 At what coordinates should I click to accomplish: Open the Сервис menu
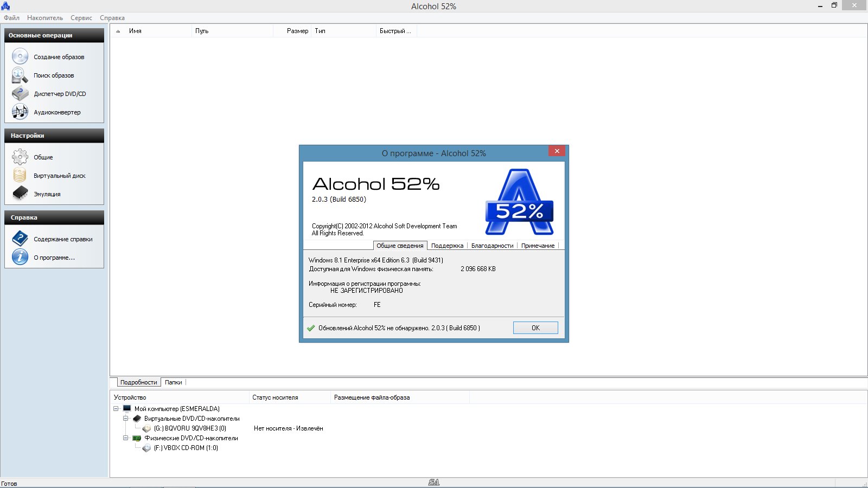(x=81, y=18)
